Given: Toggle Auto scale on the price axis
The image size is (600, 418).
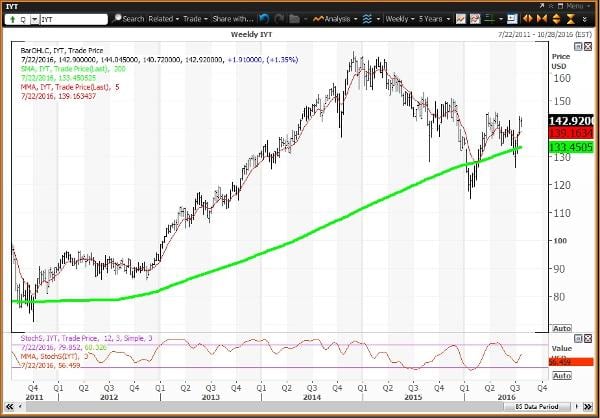Looking at the screenshot, I should click(x=562, y=327).
